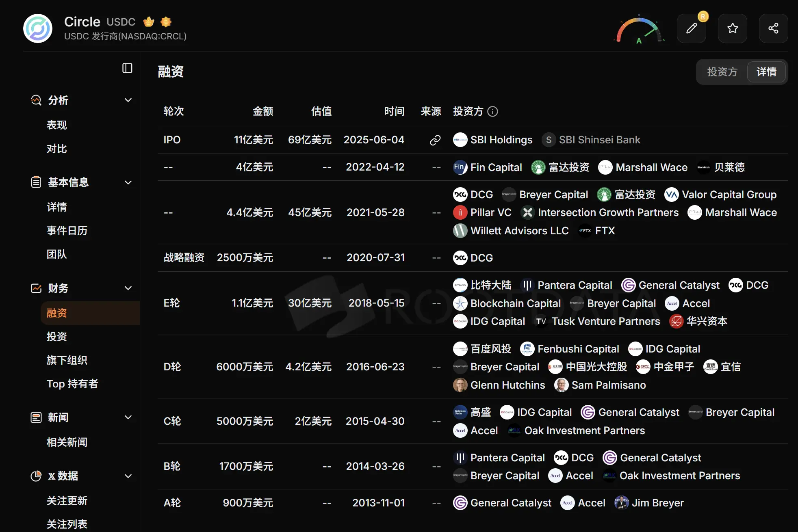Open 贝莱德 investor link
Screen dimensions: 798x532
point(721,167)
